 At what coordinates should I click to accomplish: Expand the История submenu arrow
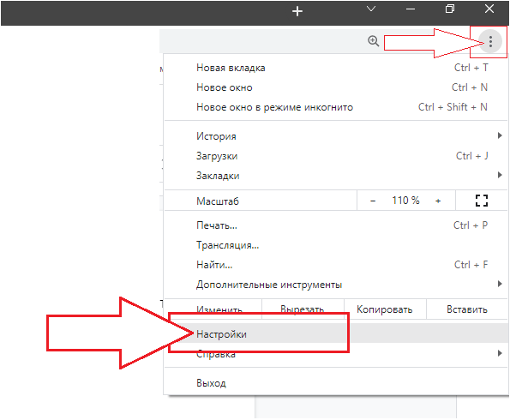click(x=500, y=135)
